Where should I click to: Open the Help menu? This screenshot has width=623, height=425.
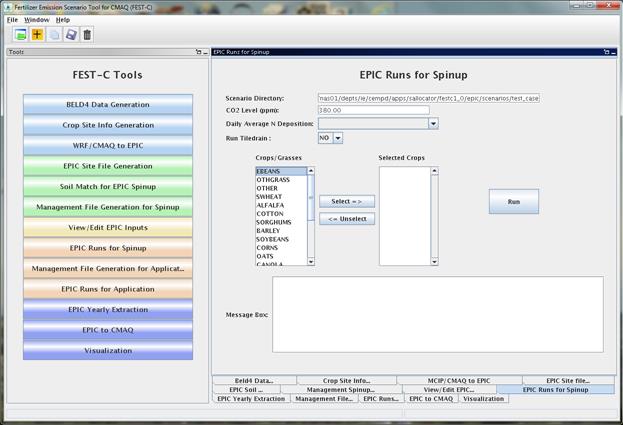(63, 20)
